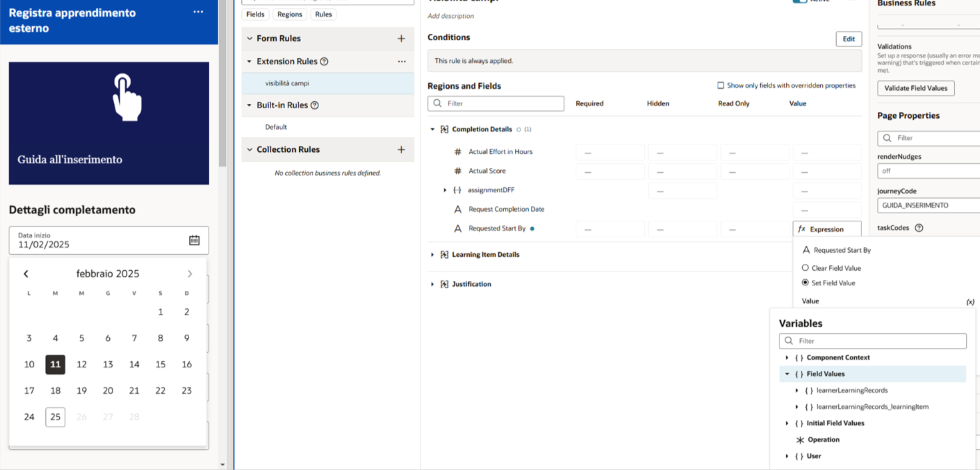Open the three-dot menu on Registra apprendimento esterno

click(198, 12)
